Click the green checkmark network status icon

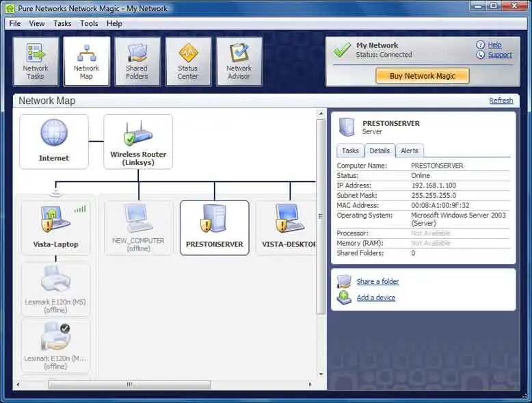(342, 50)
